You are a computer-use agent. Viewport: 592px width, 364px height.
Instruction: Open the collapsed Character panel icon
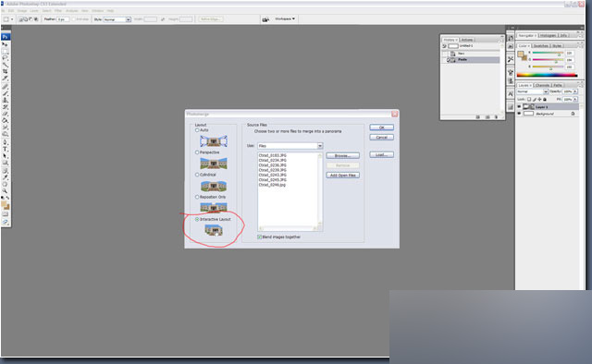tap(511, 94)
